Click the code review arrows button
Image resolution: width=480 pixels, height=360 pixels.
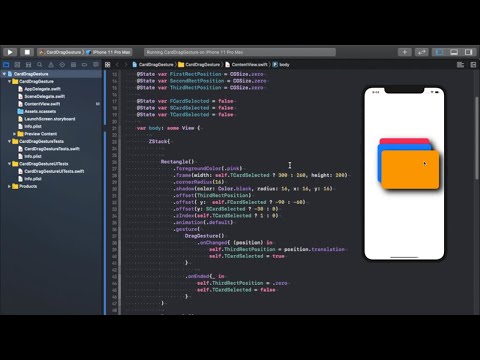coord(422,52)
